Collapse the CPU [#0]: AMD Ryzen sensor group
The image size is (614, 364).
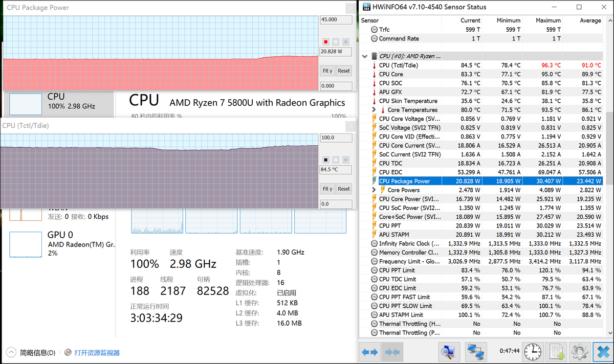click(x=364, y=56)
